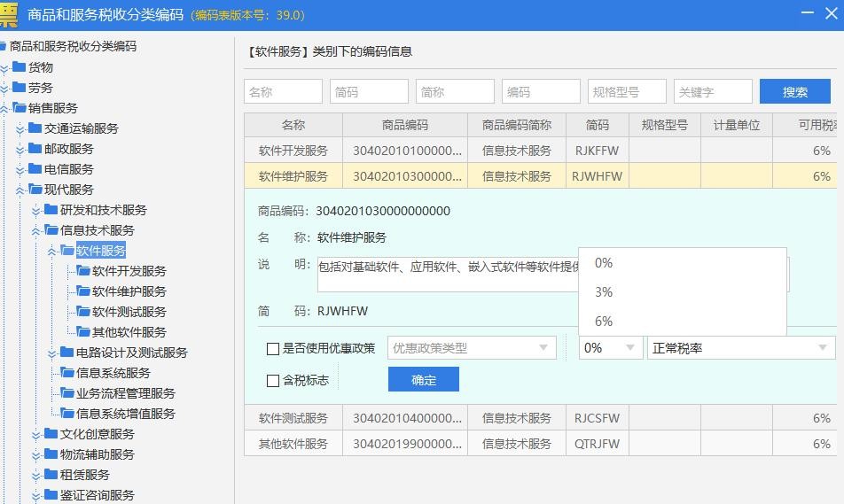
Task: Open the 正常税率 dropdown list
Action: point(740,348)
